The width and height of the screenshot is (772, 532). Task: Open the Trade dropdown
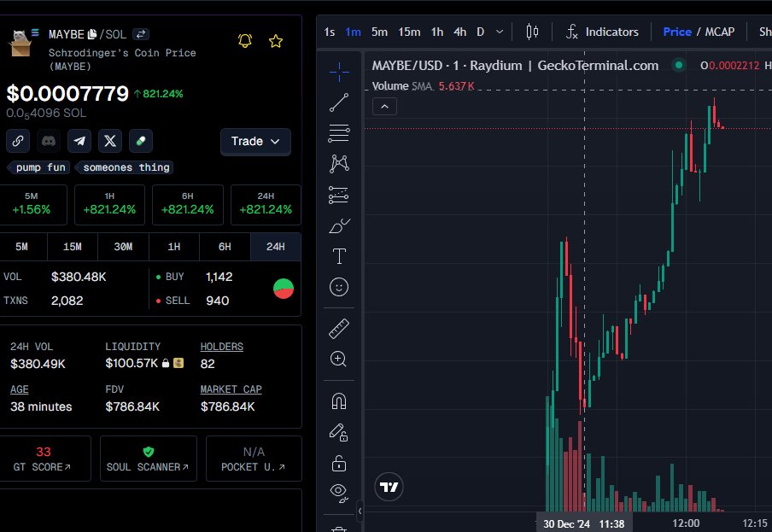255,142
